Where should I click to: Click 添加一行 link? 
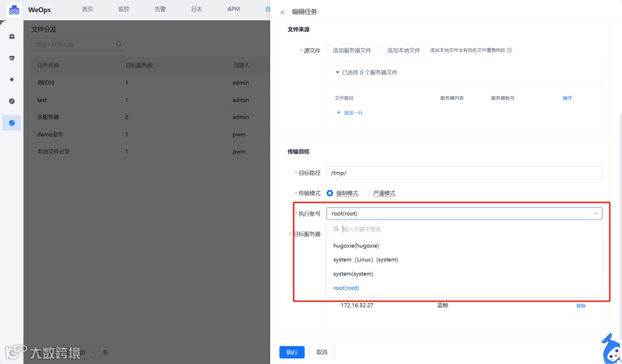353,113
